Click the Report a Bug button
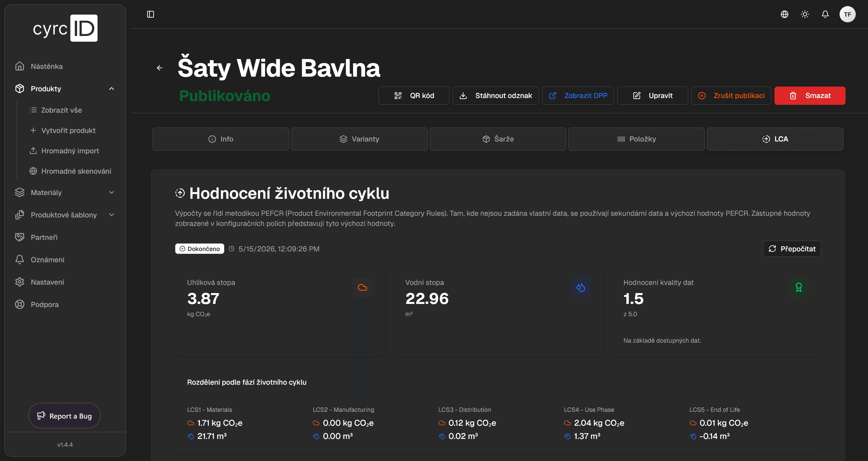 pos(64,416)
